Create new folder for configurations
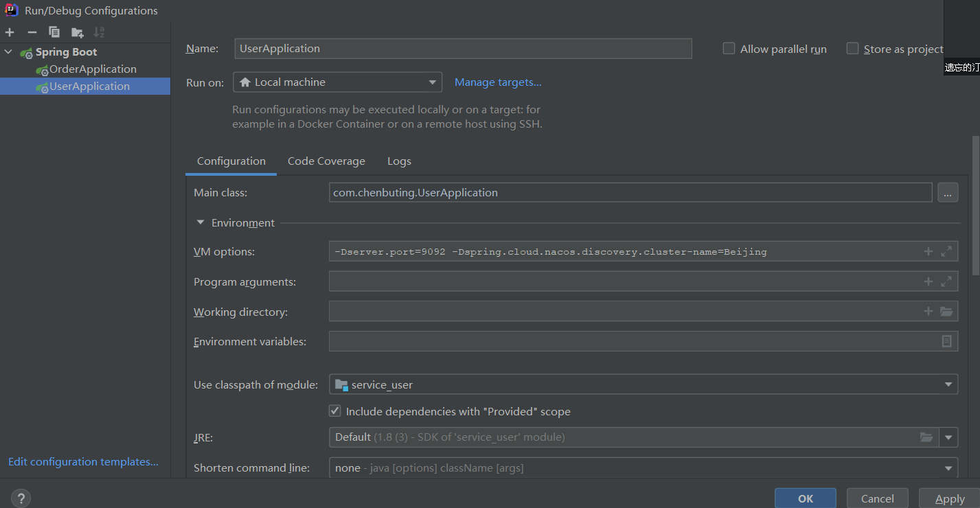 pyautogui.click(x=77, y=32)
